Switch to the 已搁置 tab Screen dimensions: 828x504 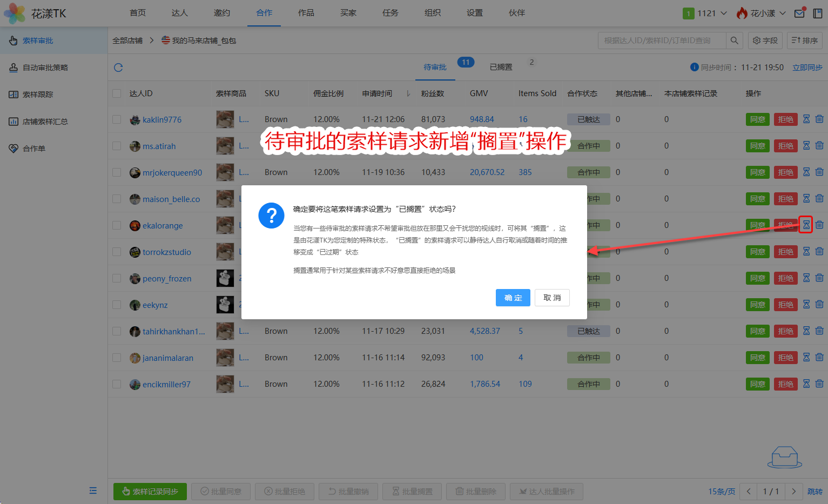pyautogui.click(x=501, y=67)
